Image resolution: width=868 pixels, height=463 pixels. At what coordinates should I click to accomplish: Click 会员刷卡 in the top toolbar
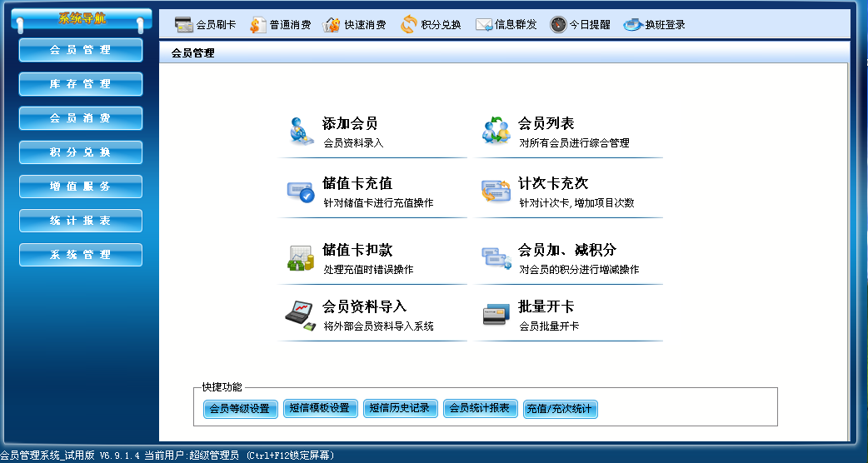205,25
